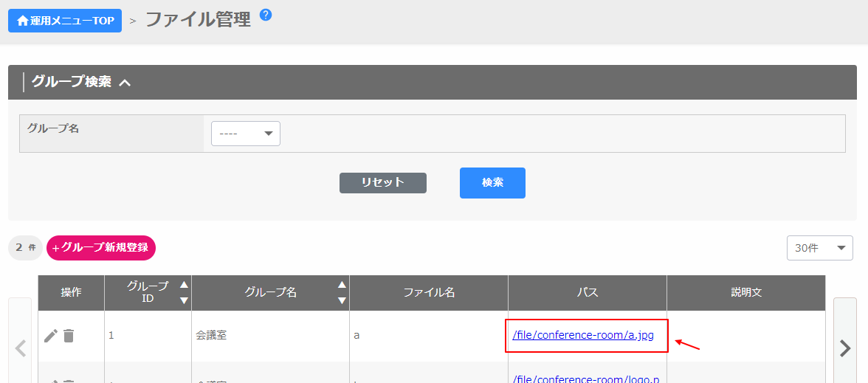Sort group name descending with down arrow
This screenshot has width=868, height=383.
342,300
